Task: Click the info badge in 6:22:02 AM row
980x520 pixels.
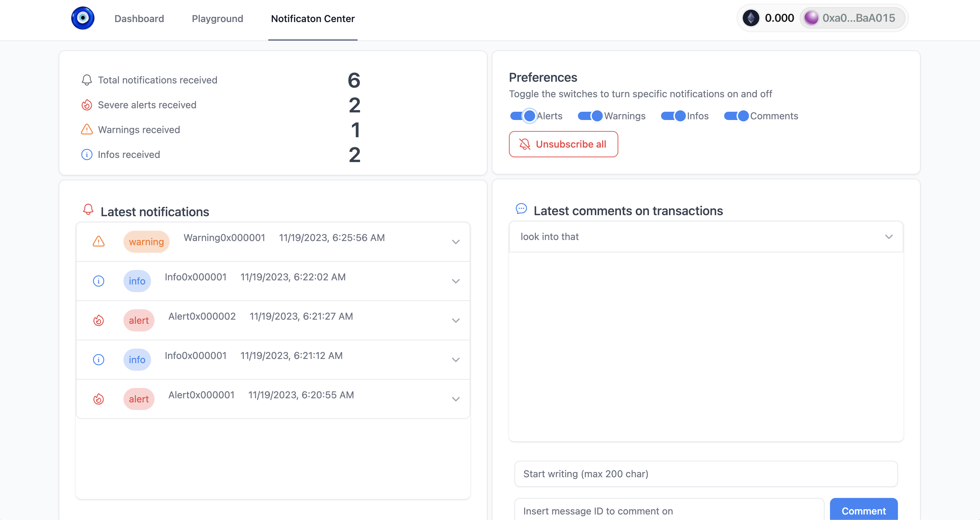Action: (137, 281)
